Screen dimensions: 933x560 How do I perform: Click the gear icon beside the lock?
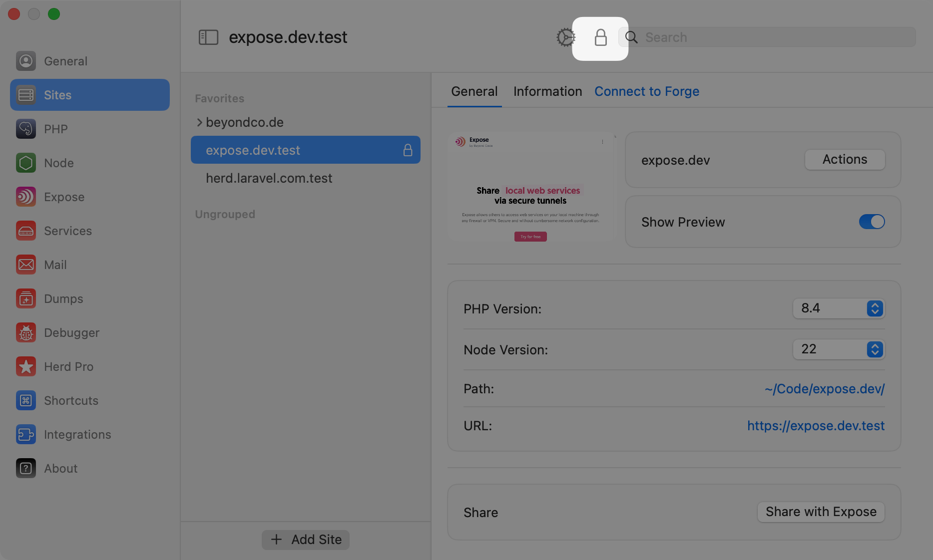(566, 37)
